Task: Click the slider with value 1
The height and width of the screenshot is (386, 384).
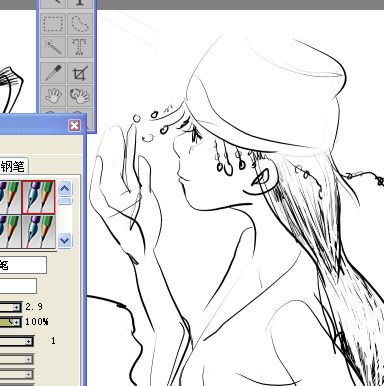Action: coord(17,341)
